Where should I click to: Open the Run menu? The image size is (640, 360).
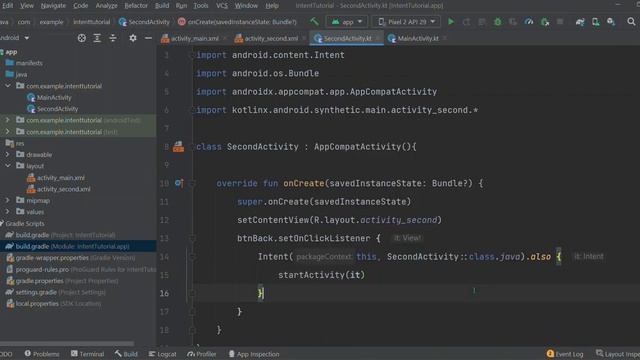tap(181, 6)
